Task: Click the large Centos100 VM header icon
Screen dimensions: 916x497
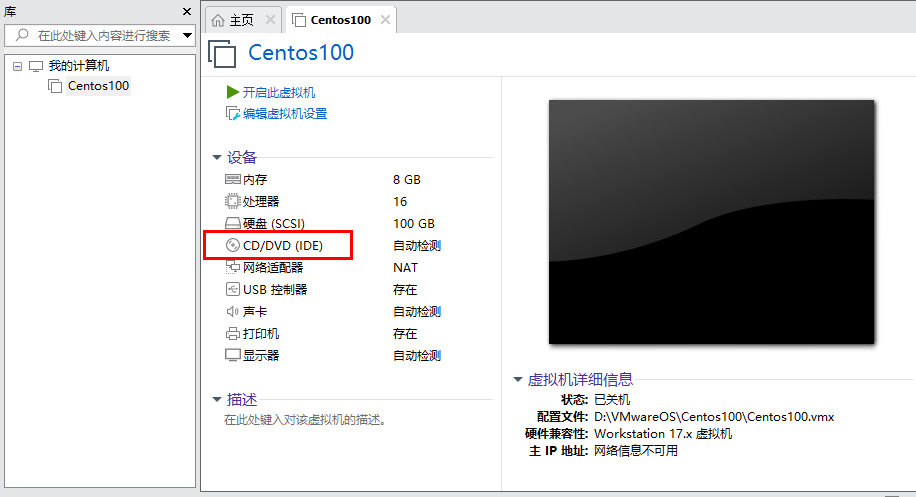Action: pos(223,54)
